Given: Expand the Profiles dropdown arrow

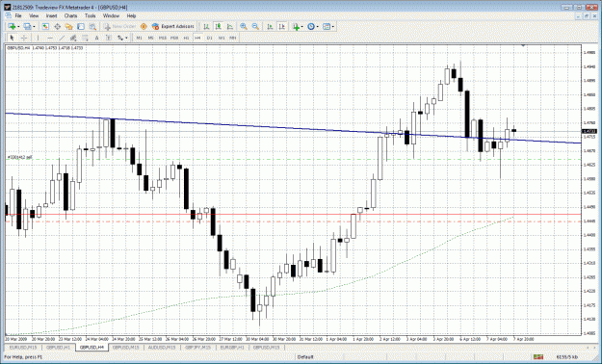Looking at the screenshot, I should click(34, 27).
